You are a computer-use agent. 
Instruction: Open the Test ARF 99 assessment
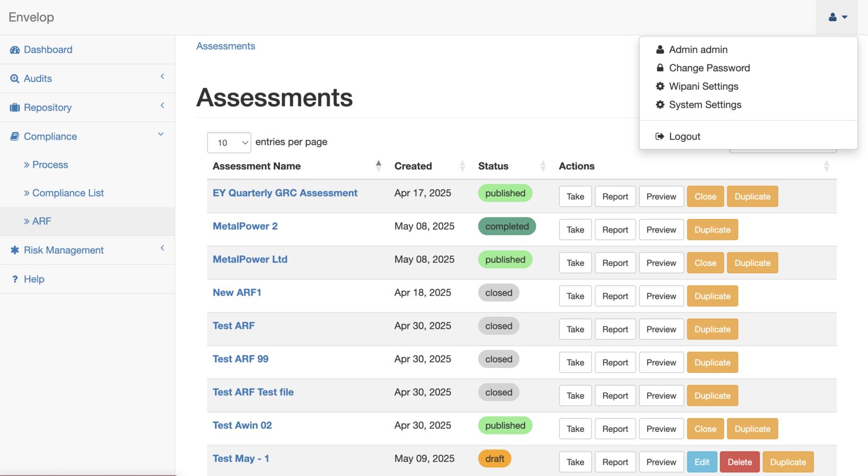pos(240,359)
